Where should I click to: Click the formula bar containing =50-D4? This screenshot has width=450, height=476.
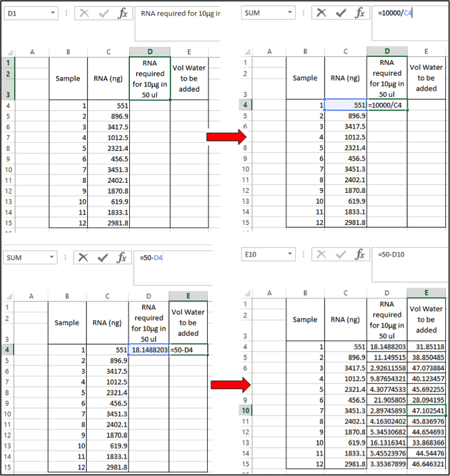tap(173, 268)
